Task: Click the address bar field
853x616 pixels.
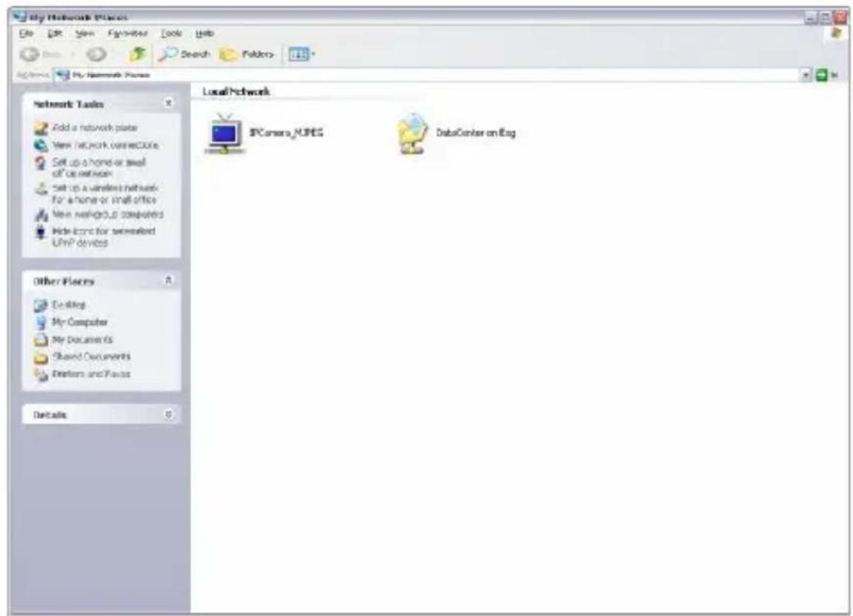Action: click(427, 75)
